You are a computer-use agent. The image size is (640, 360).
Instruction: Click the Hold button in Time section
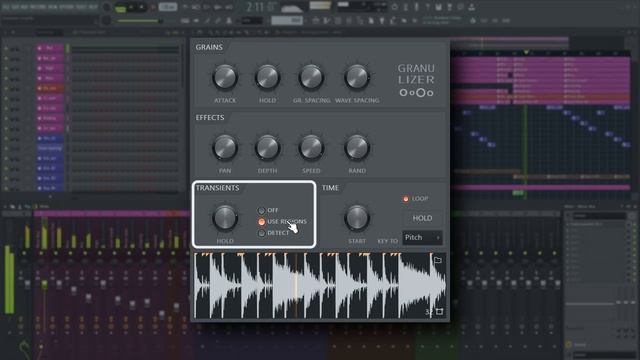(x=422, y=218)
